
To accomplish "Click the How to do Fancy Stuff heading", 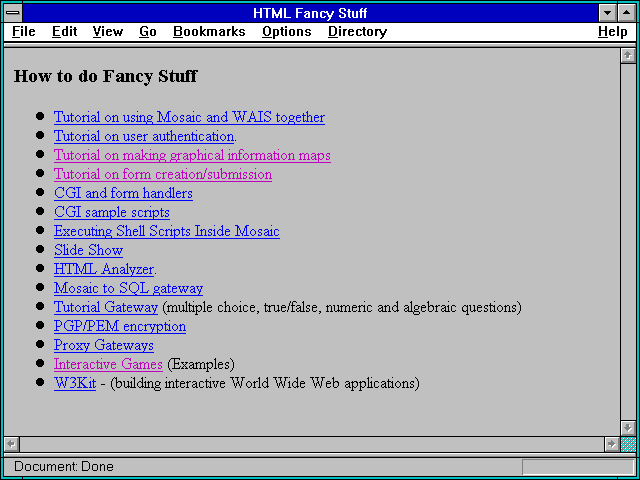I will click(106, 76).
